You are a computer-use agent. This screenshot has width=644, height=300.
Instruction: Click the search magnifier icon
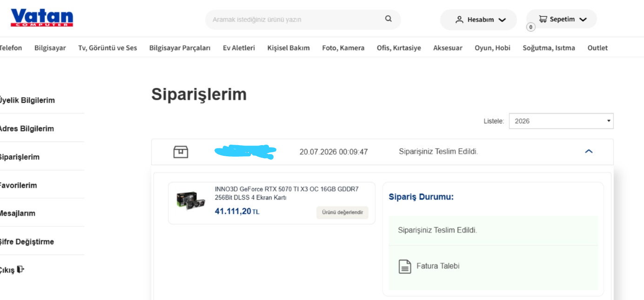click(x=389, y=19)
